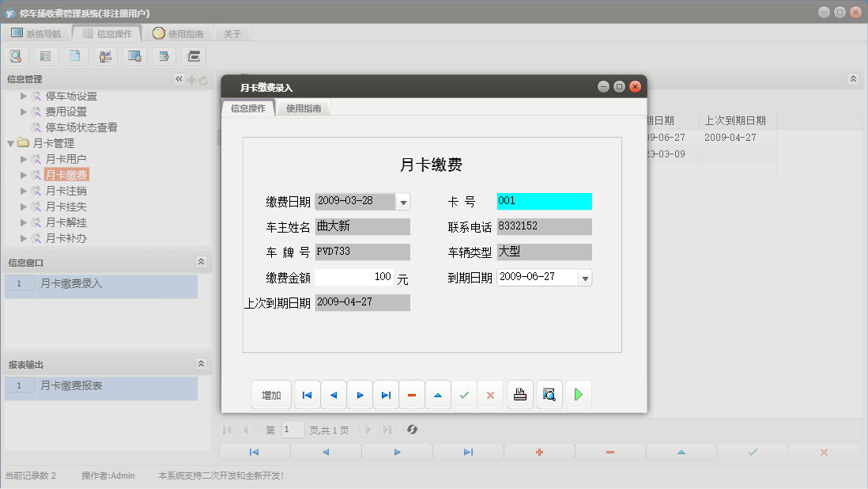Click the page number input in the pager

click(292, 430)
